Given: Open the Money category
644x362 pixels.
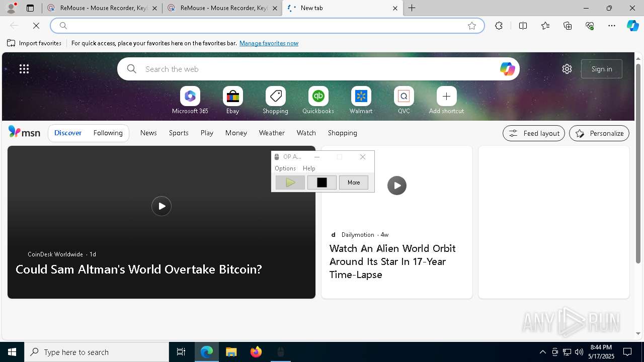Looking at the screenshot, I should (x=236, y=133).
